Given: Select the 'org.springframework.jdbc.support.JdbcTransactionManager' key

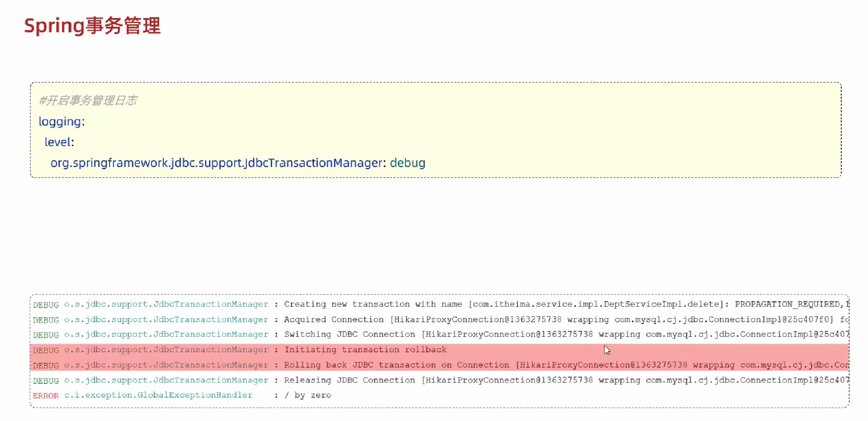Looking at the screenshot, I should click(217, 163).
